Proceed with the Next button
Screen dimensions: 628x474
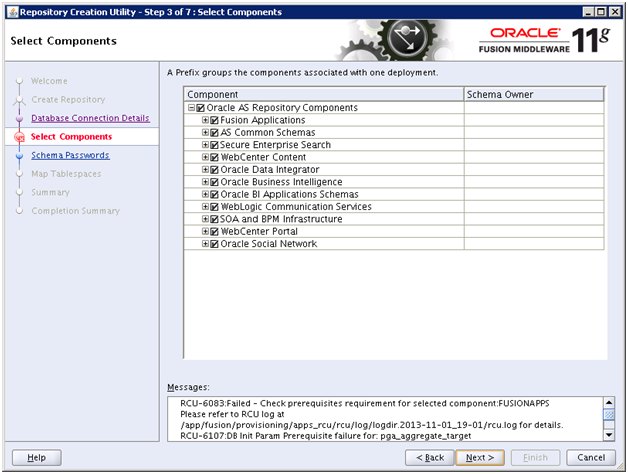480,458
